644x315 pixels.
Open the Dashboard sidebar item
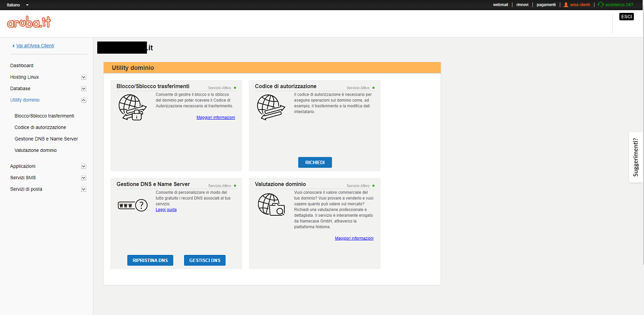coord(21,65)
